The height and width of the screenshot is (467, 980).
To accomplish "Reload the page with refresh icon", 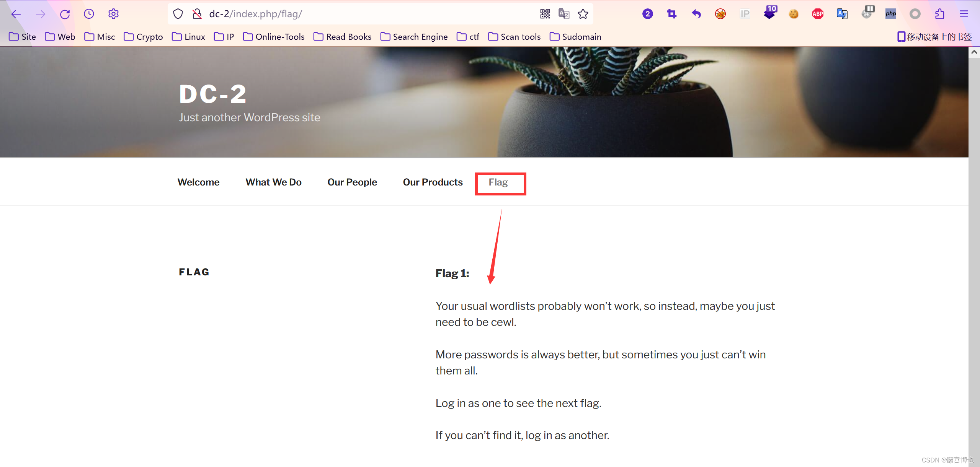I will point(65,14).
